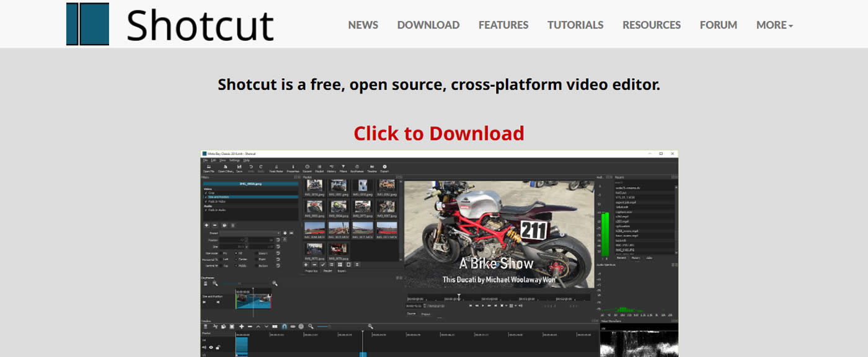Reset the Position value with undo arrow
The width and height of the screenshot is (868, 357).
click(x=278, y=240)
